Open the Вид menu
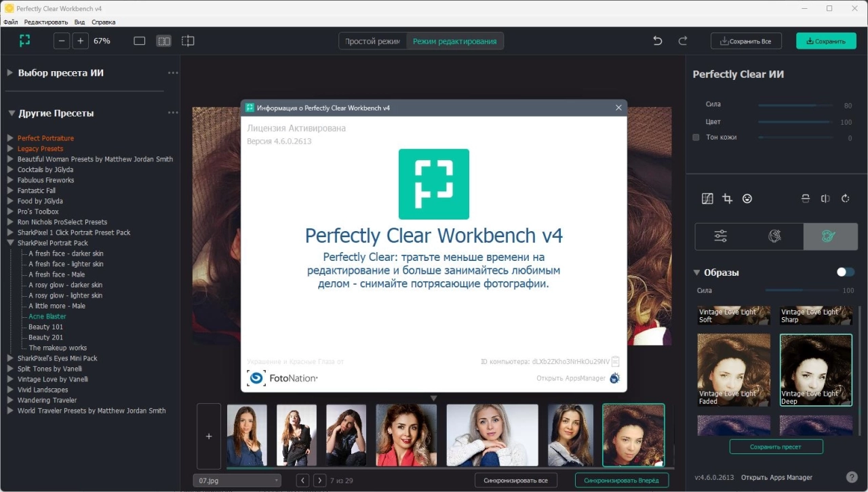 (79, 22)
